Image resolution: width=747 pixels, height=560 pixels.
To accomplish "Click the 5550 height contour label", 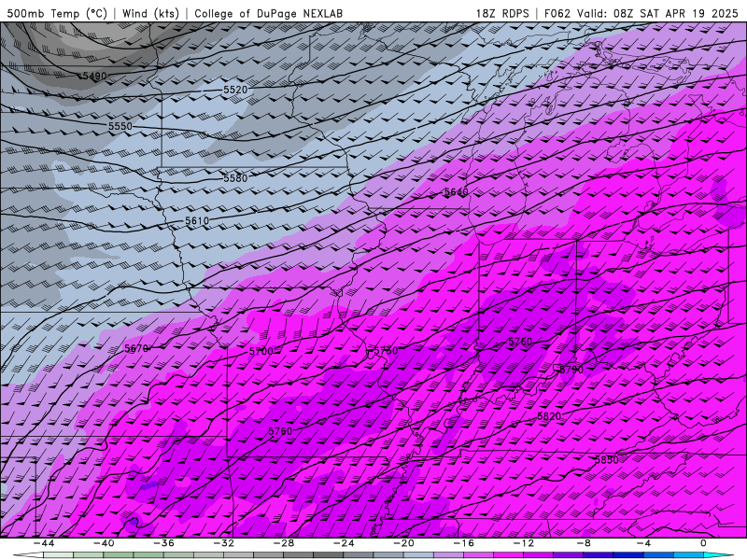I will click(120, 126).
